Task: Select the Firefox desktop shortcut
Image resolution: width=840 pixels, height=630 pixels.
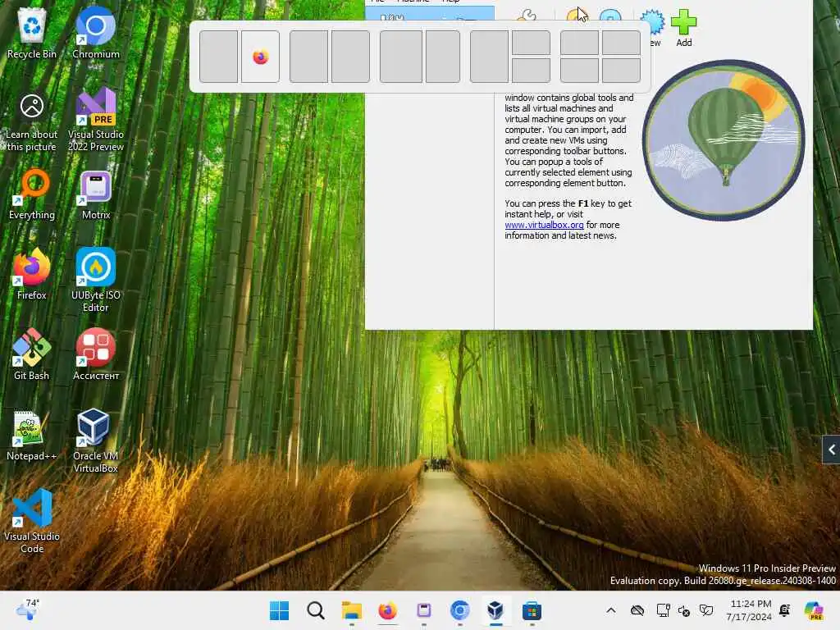Action: point(32,274)
